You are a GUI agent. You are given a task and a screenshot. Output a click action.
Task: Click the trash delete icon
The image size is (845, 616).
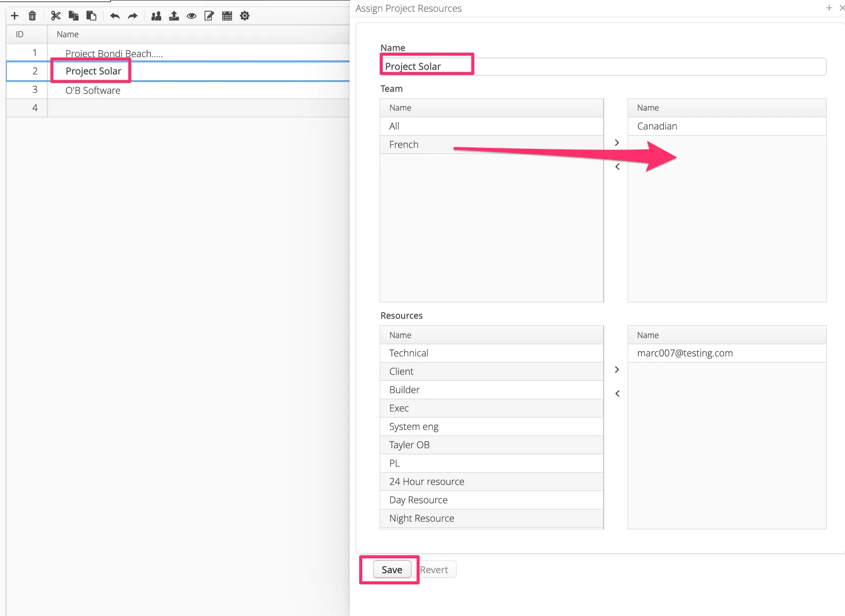33,16
